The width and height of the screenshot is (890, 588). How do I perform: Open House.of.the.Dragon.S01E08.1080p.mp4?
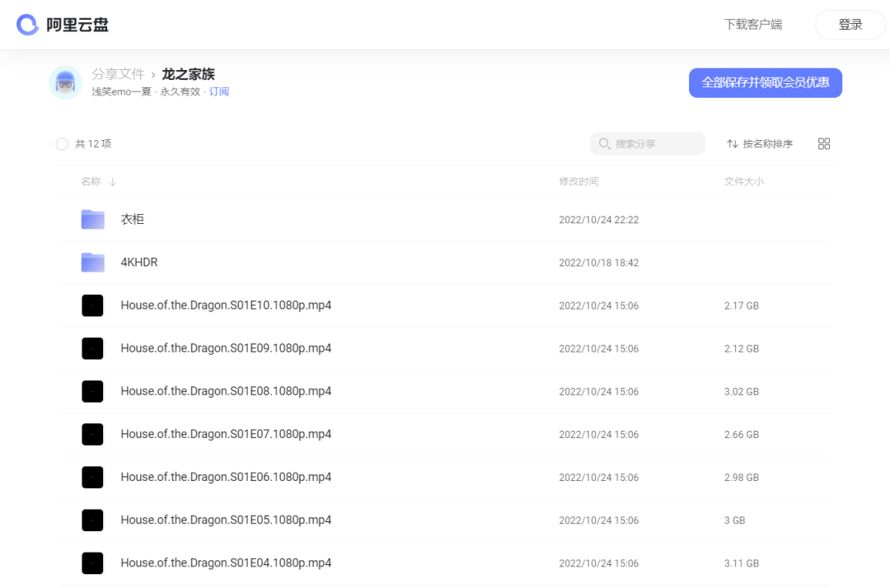pyautogui.click(x=226, y=391)
